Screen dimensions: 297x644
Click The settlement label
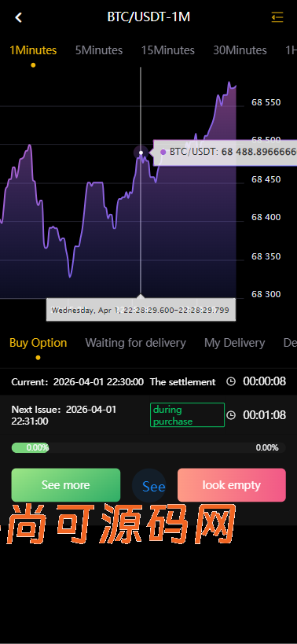[182, 382]
